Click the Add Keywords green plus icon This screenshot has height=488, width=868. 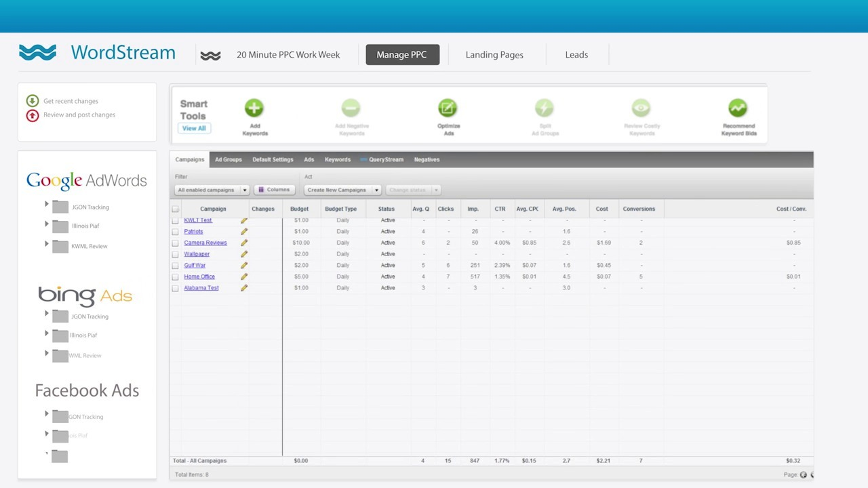click(x=254, y=108)
